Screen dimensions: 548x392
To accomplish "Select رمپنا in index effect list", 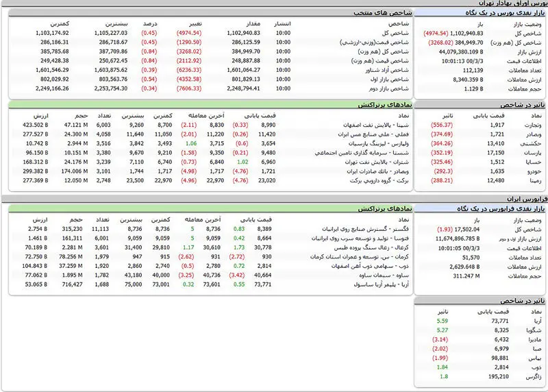I will [x=536, y=180].
